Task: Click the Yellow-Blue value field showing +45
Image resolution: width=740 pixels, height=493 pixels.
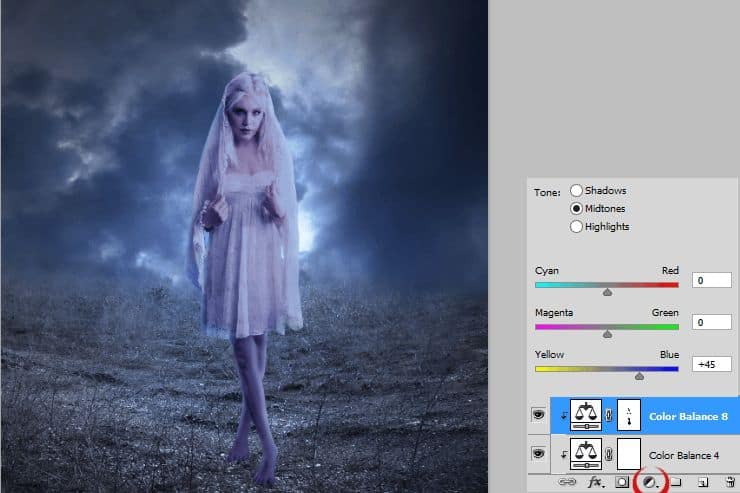Action: click(711, 364)
